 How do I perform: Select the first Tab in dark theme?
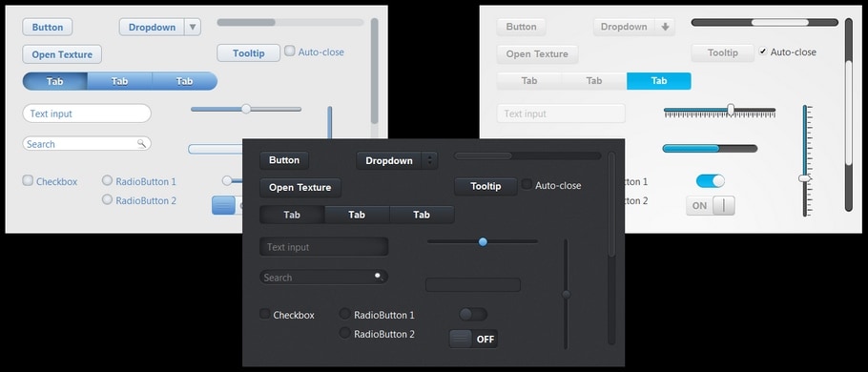click(292, 215)
